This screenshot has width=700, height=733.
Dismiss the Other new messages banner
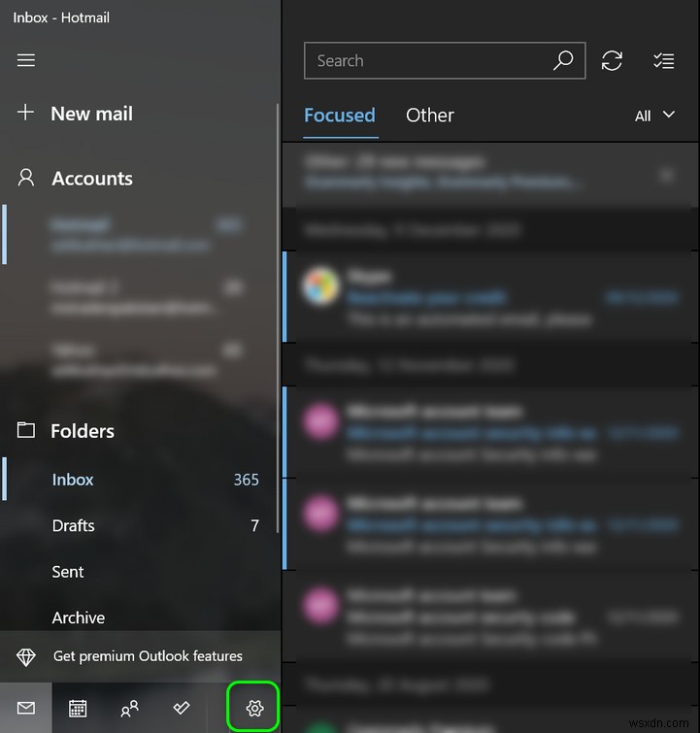tap(666, 176)
